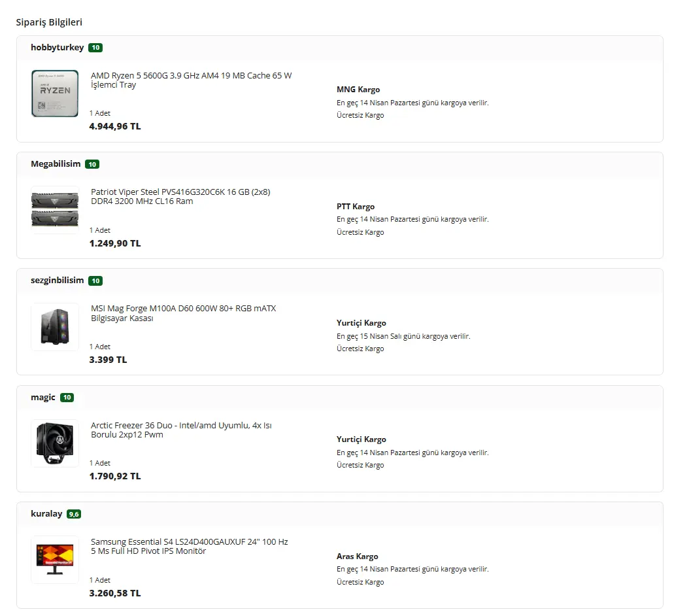Select the 4.944,96 TL price
Screen dimensions: 674x616
point(115,126)
